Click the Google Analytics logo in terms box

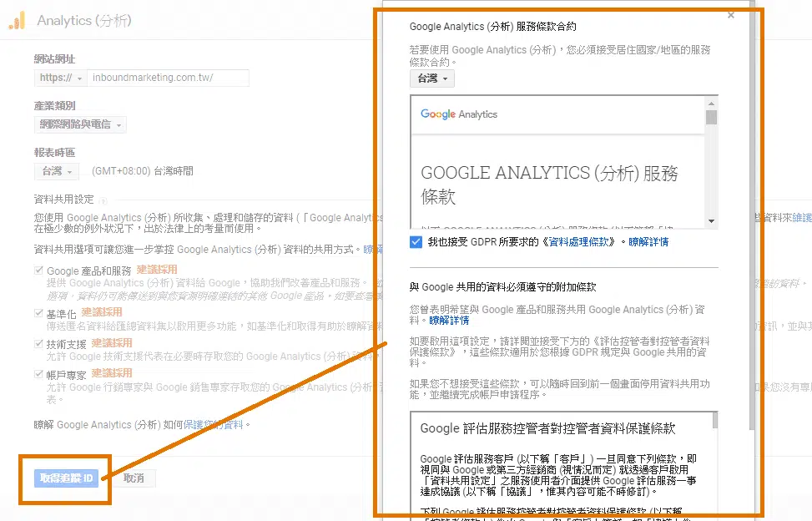(459, 114)
